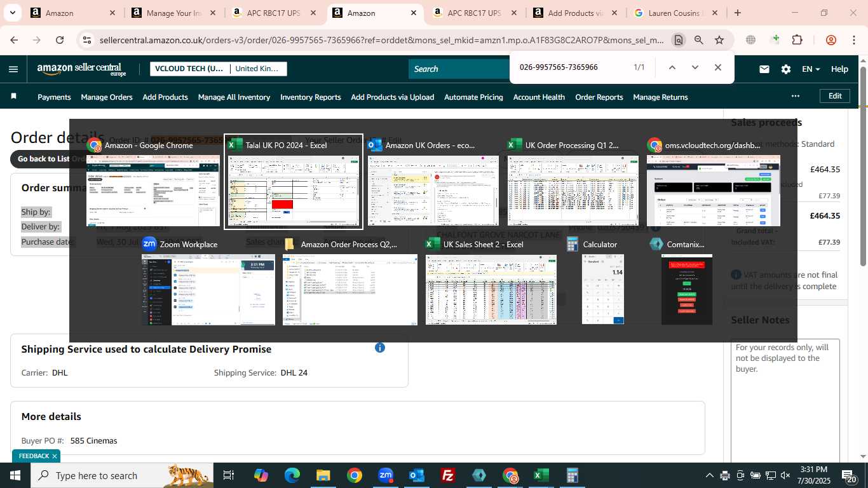Image resolution: width=868 pixels, height=488 pixels.
Task: Open the messages envelope icon
Action: (764, 69)
